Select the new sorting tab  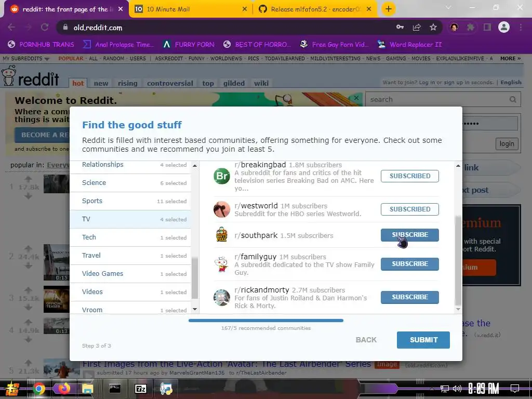coord(101,83)
